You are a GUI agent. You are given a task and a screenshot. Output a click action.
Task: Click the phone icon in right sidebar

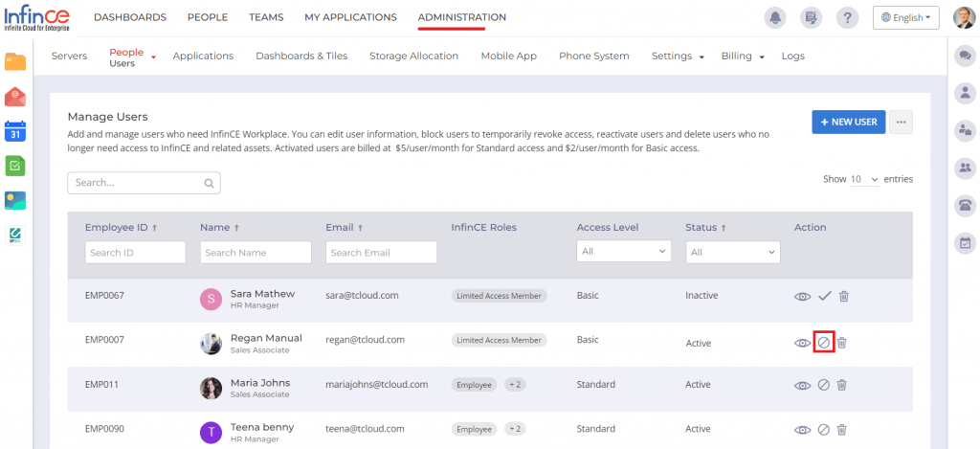pos(965,205)
